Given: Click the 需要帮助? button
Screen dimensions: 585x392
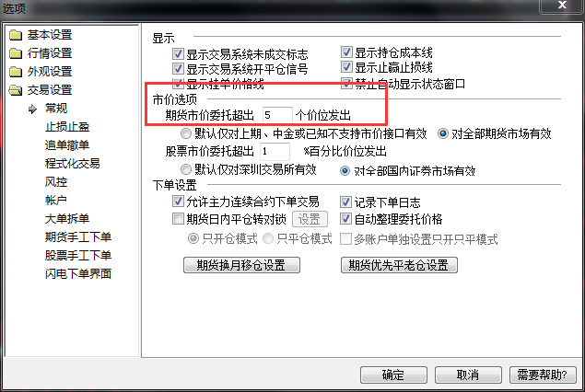Looking at the screenshot, I should (543, 375).
